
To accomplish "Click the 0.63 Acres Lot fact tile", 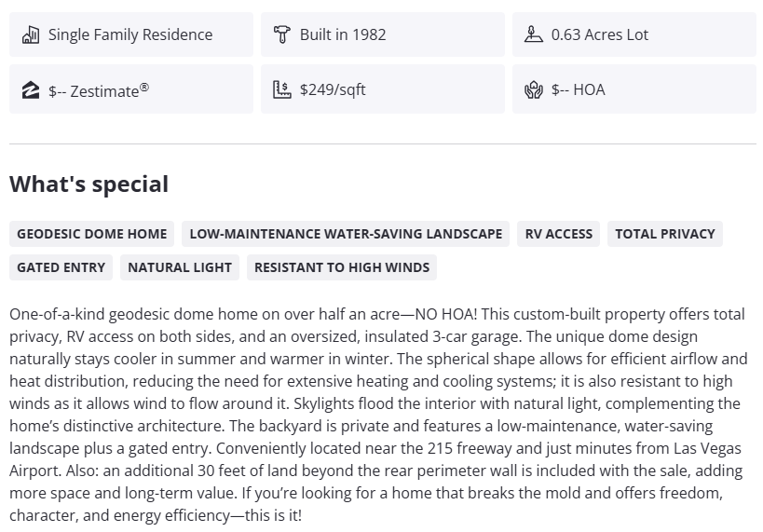I will pos(634,35).
